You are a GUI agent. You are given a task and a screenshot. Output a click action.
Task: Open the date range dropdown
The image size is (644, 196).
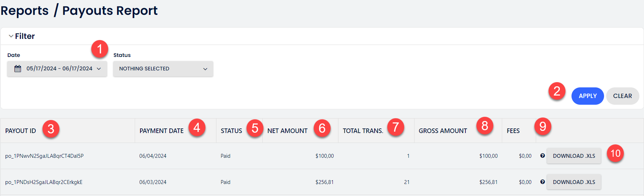[x=57, y=69]
